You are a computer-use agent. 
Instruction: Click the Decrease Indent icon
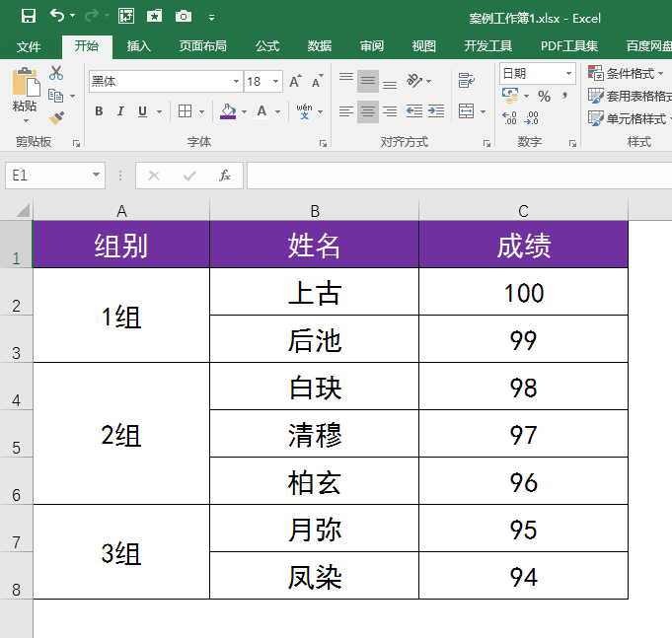pos(414,111)
